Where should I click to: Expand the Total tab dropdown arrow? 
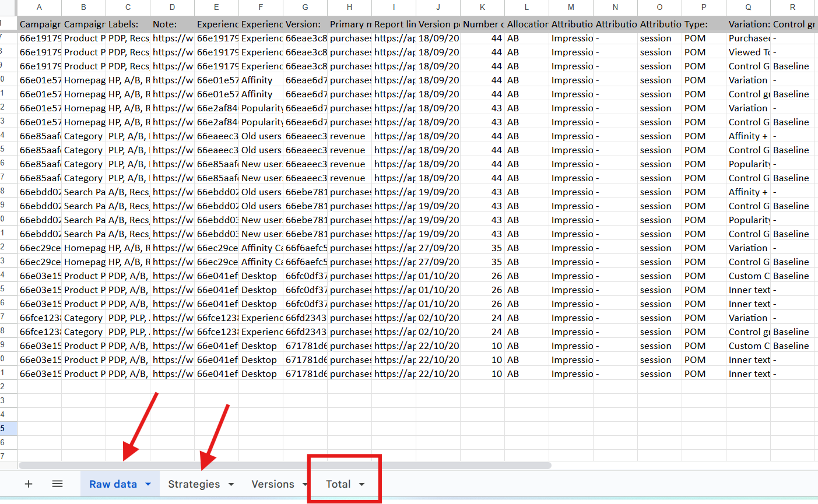(361, 484)
